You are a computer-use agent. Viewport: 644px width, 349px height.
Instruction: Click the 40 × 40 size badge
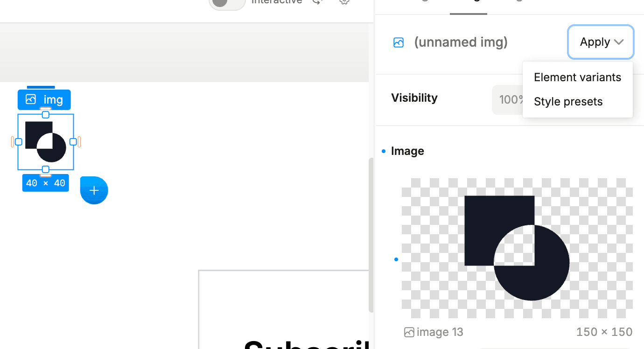click(x=46, y=183)
